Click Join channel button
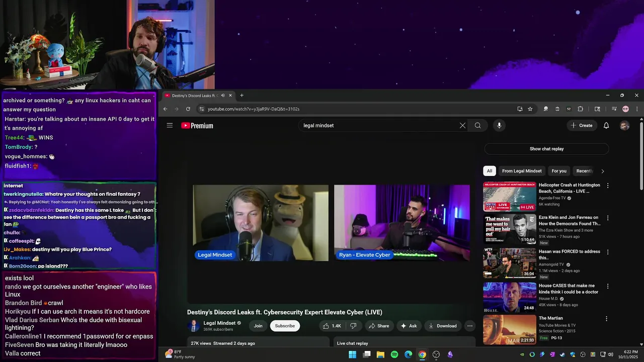This screenshot has width=644, height=362. (x=258, y=326)
